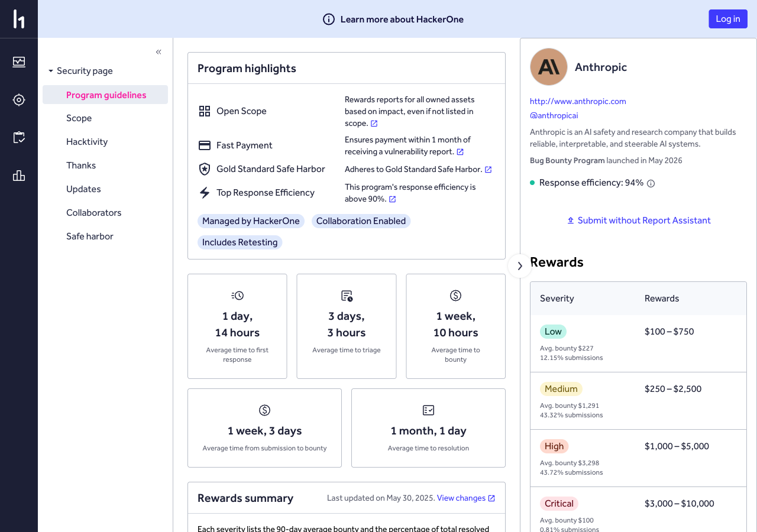Click the Open Scope grid icon
The height and width of the screenshot is (532, 757).
tap(205, 111)
